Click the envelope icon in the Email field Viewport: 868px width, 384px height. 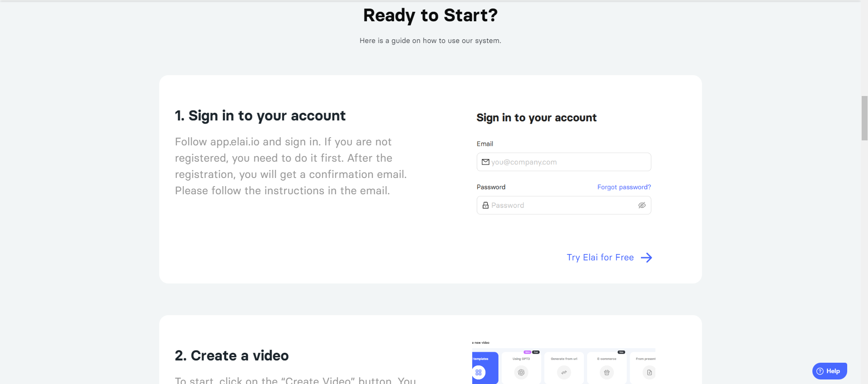point(485,162)
